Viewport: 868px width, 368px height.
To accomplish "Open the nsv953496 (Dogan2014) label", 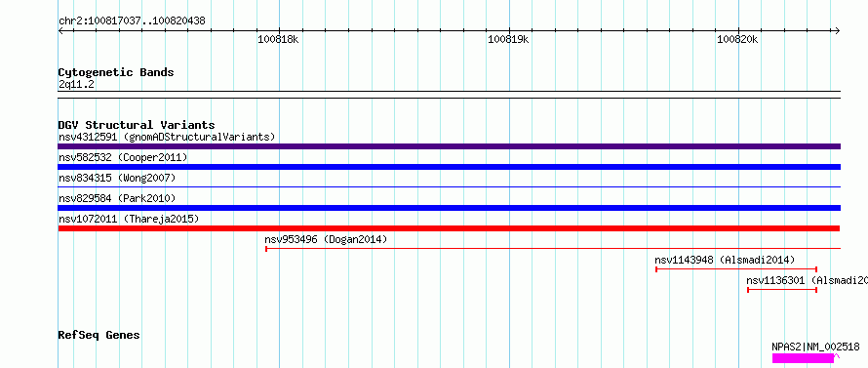I will pyautogui.click(x=326, y=239).
